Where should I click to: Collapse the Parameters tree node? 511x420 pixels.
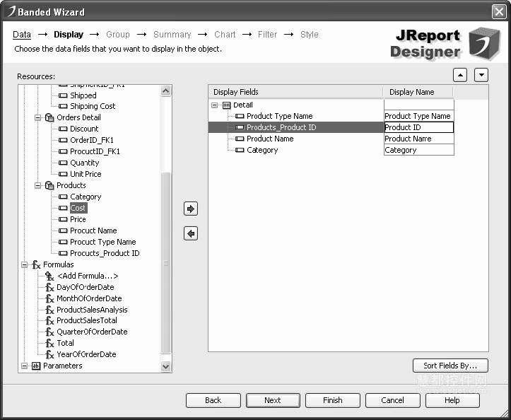(x=25, y=366)
